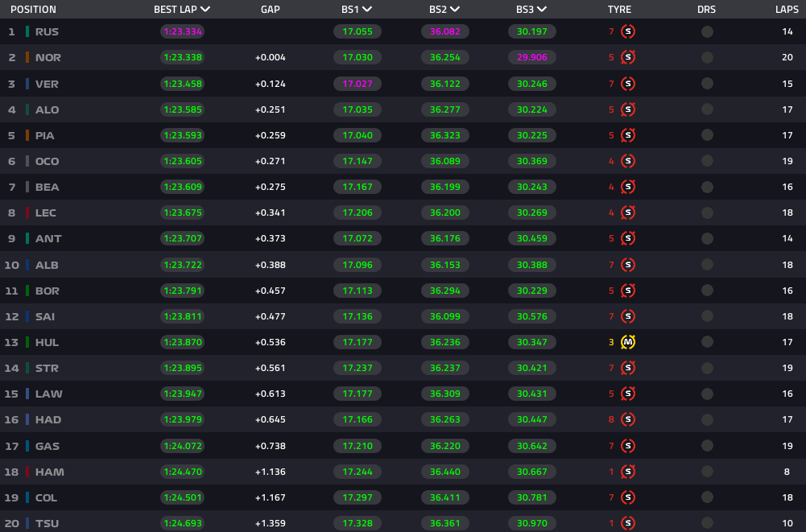Click the team color bar beside PIA
The image size is (806, 532).
27,135
